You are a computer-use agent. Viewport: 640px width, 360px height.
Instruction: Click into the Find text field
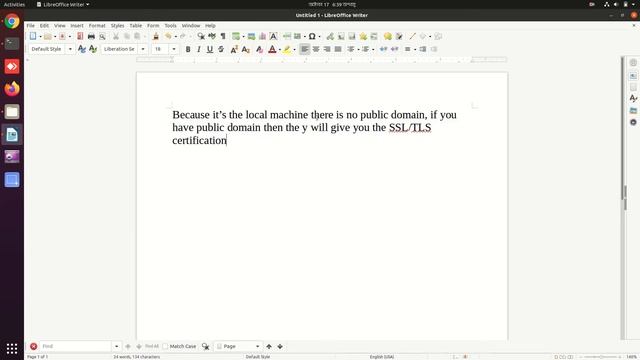76,346
